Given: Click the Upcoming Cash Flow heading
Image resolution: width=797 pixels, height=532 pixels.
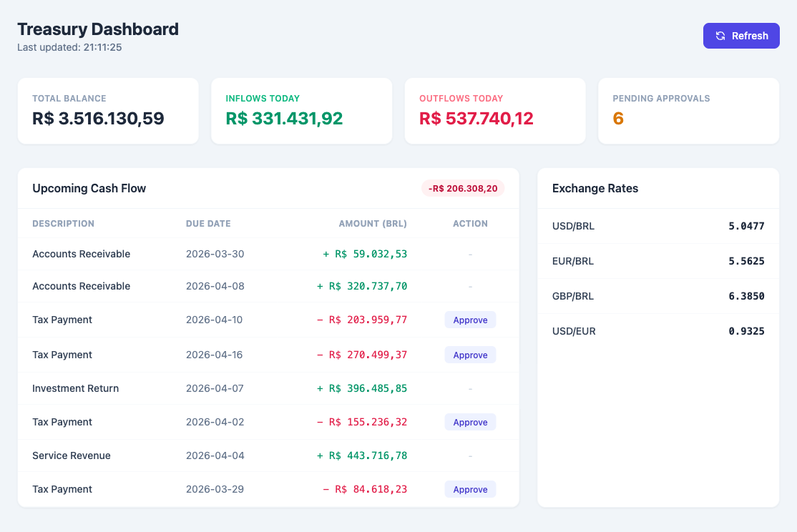Looking at the screenshot, I should [89, 188].
